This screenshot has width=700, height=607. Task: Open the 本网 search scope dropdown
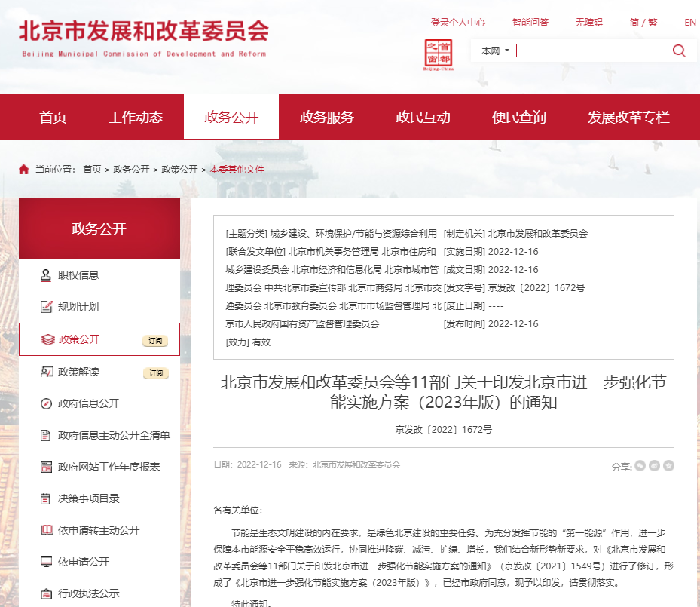pos(496,51)
